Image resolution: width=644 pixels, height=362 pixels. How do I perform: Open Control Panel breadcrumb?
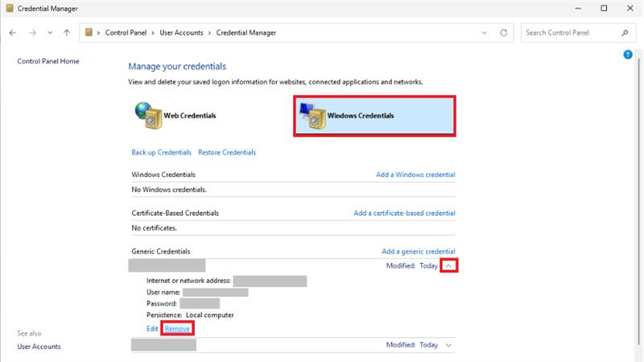pos(126,33)
